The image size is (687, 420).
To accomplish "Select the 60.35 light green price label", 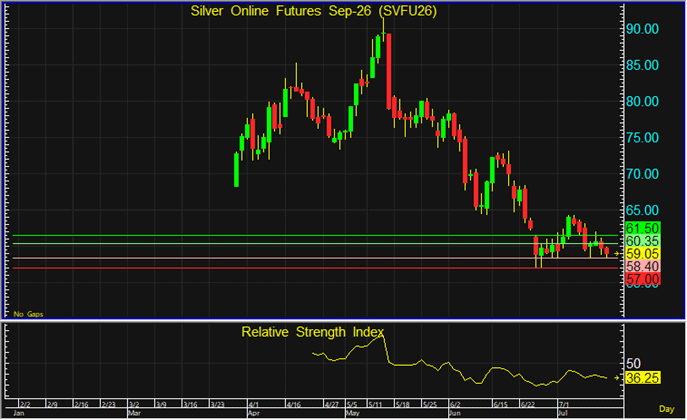I will pos(642,241).
